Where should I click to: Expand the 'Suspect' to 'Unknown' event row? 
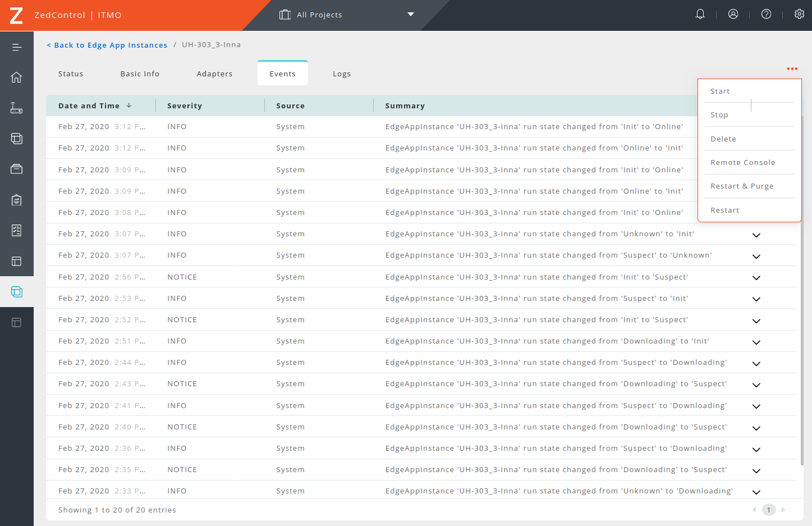(x=756, y=257)
